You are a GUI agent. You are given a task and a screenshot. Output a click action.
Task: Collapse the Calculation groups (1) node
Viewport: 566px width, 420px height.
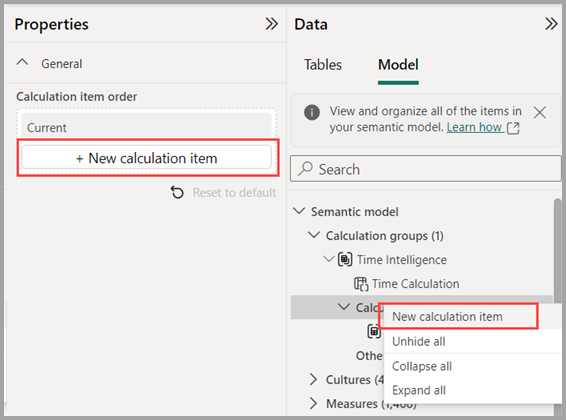314,235
